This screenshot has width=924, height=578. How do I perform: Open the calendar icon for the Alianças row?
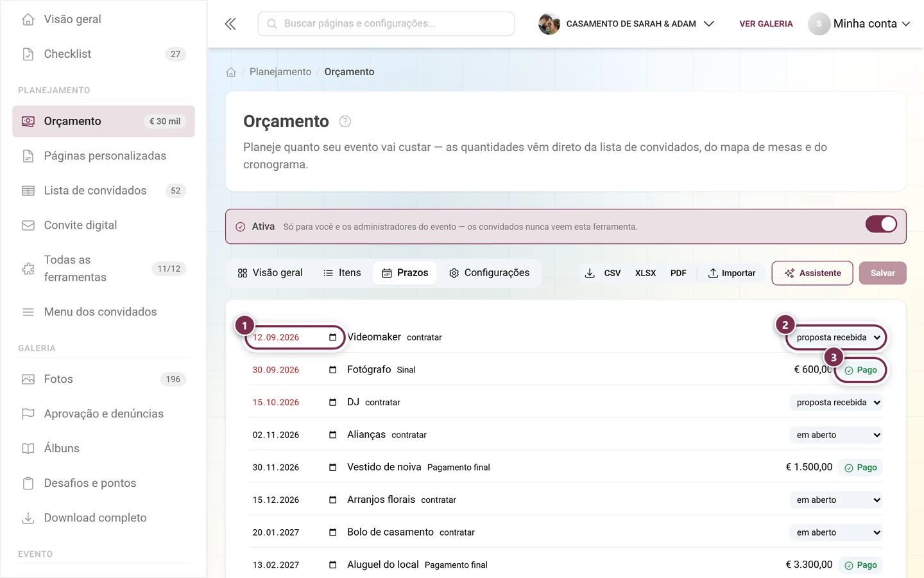coord(332,435)
